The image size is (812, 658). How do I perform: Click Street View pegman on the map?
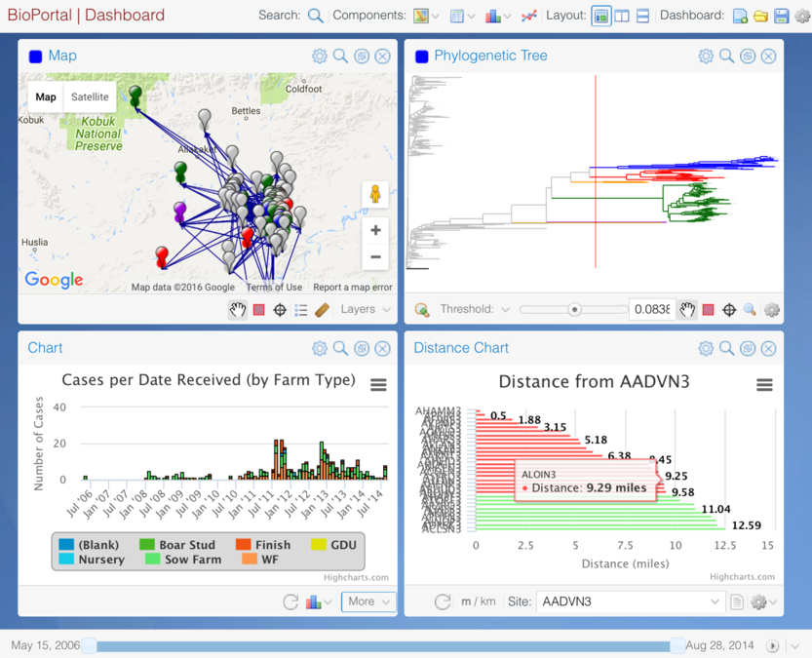(x=375, y=194)
